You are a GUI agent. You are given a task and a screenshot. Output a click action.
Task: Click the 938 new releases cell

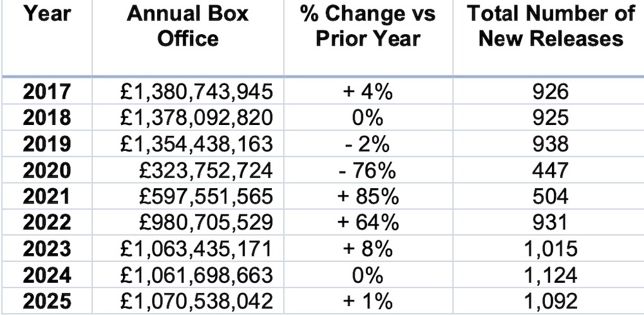[550, 144]
